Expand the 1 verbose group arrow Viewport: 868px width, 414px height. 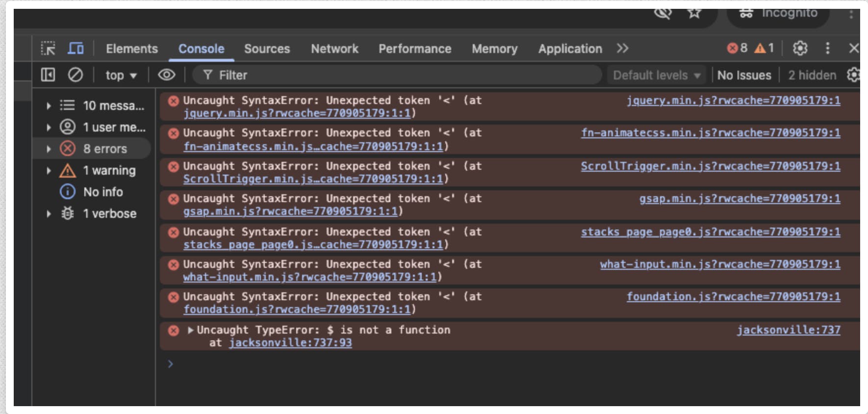pos(48,213)
